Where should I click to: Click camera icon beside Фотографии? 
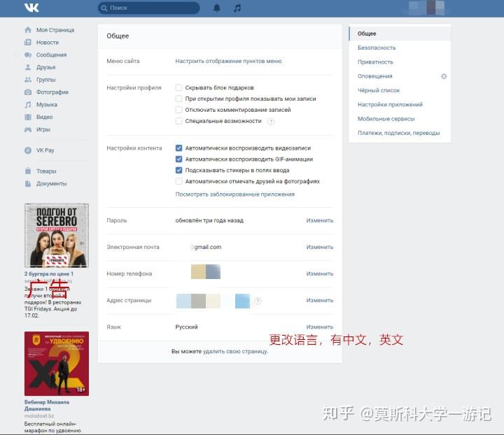(x=28, y=92)
